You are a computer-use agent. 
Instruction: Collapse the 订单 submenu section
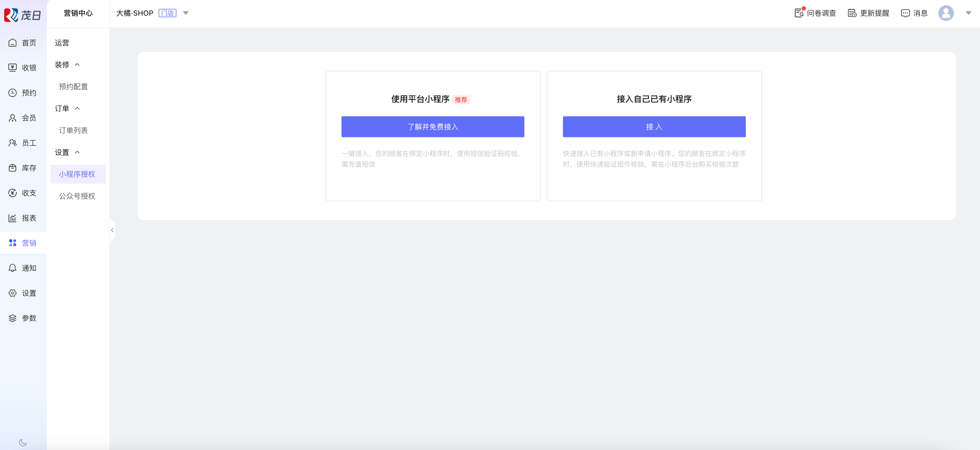pos(77,108)
